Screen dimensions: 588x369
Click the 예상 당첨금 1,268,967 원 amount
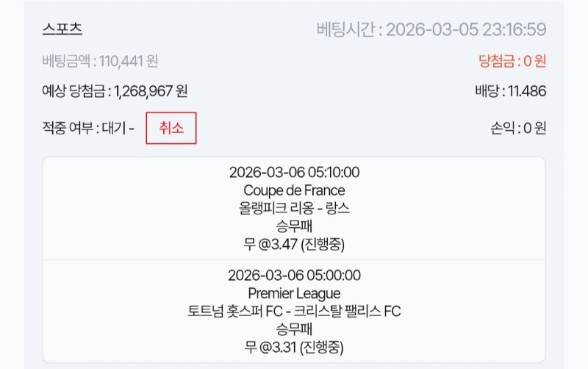[115, 92]
